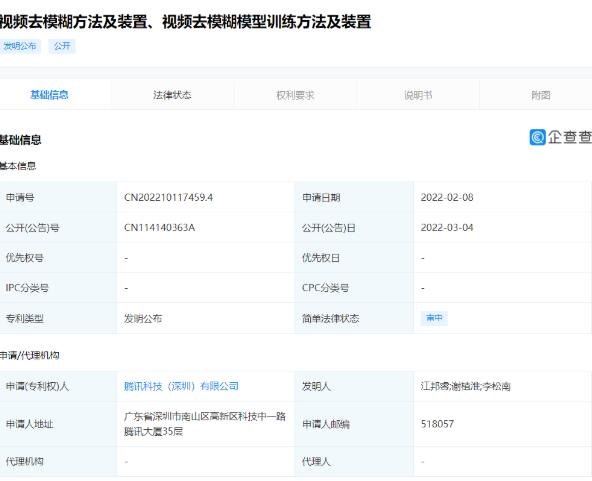Open the 腾讯科技（深圳）有限公司 applicant link
This screenshot has height=481, width=592.
181,386
